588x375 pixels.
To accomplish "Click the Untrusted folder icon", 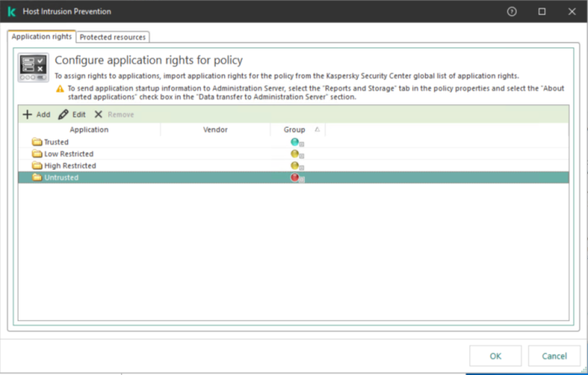I will 37,177.
